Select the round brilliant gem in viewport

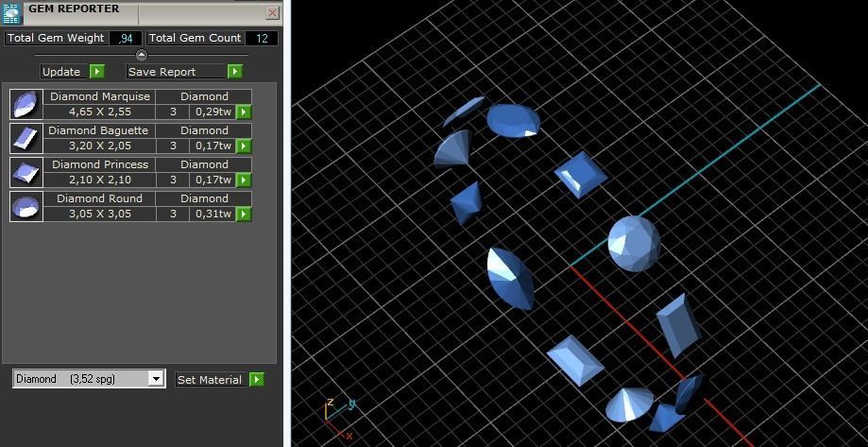tap(635, 244)
